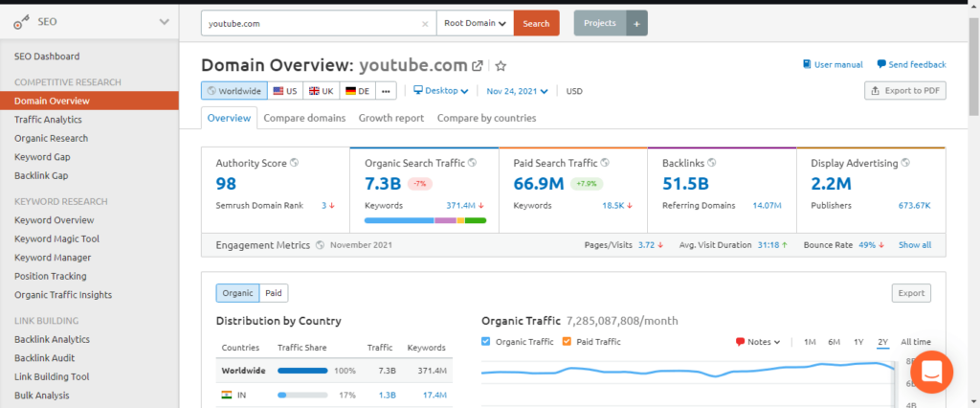980x408 pixels.
Task: Click the Projects button
Action: (x=600, y=23)
